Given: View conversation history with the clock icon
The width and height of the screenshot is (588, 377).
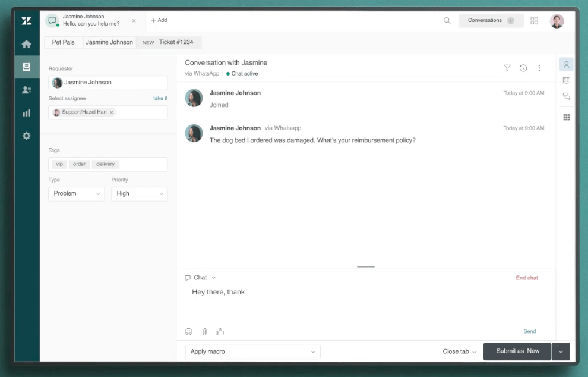Looking at the screenshot, I should point(523,68).
